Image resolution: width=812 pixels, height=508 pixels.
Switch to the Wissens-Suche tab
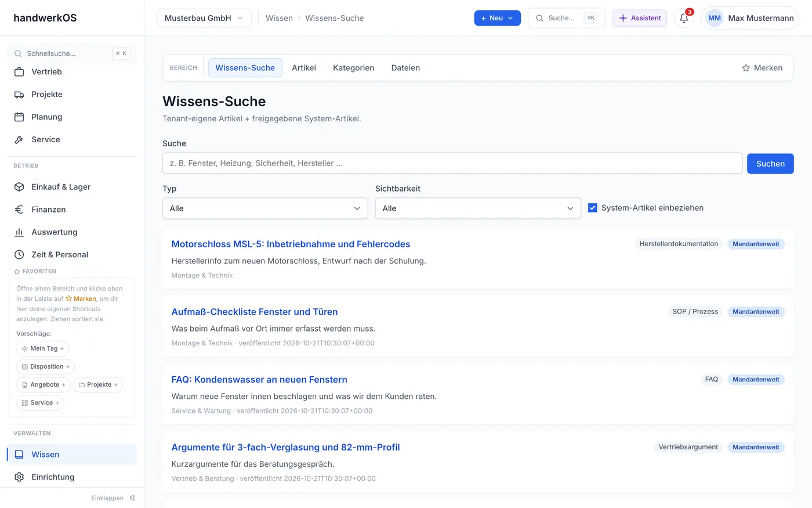[x=245, y=68]
